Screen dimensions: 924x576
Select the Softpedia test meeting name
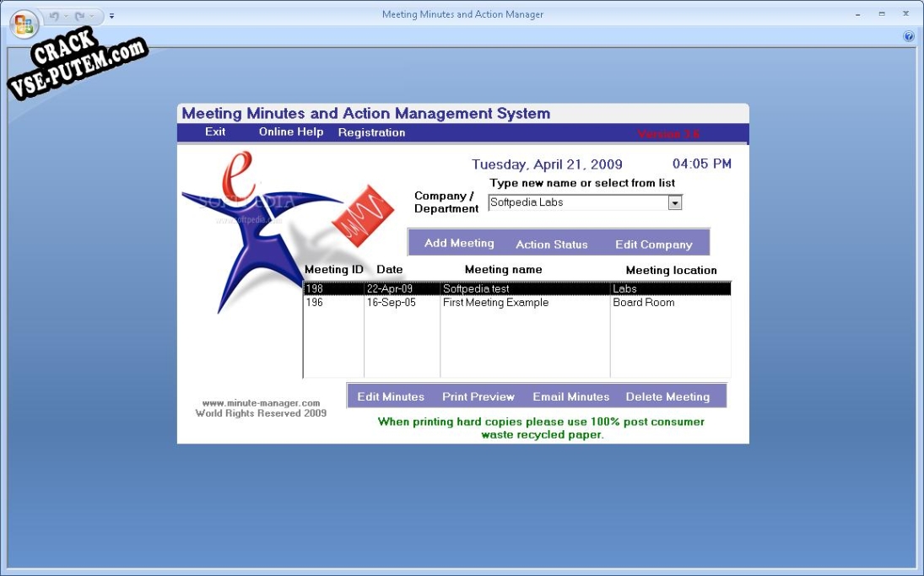tap(525, 288)
